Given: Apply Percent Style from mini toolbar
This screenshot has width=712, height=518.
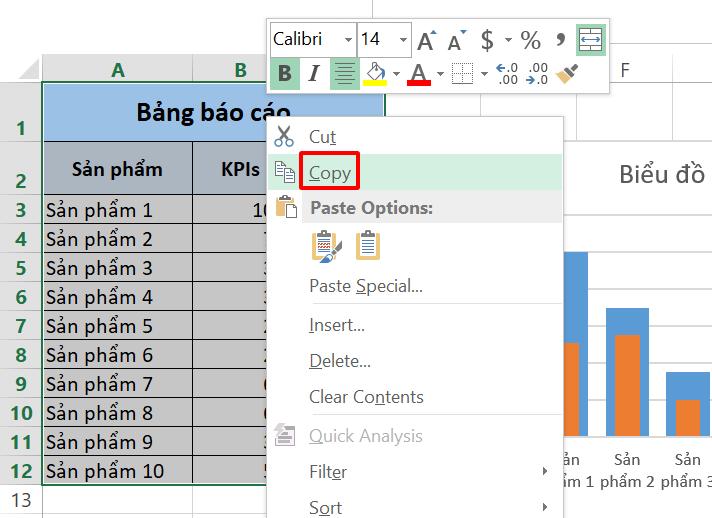Looking at the screenshot, I should (530, 40).
